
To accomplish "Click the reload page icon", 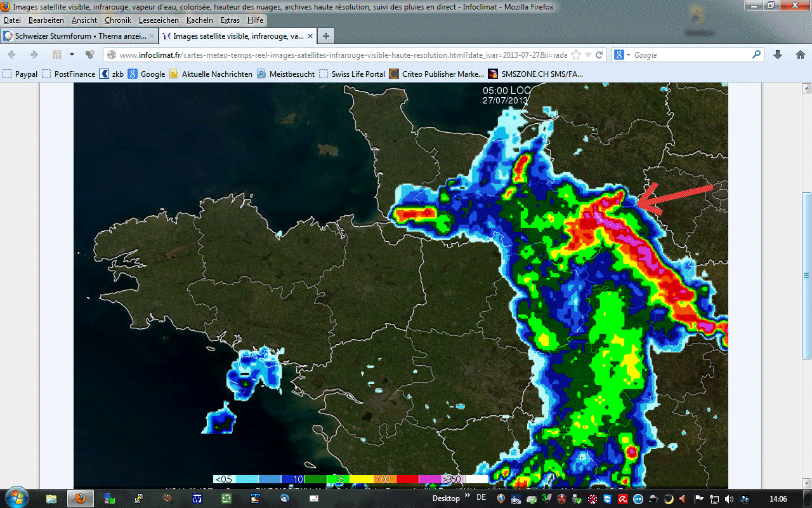I will tap(598, 55).
